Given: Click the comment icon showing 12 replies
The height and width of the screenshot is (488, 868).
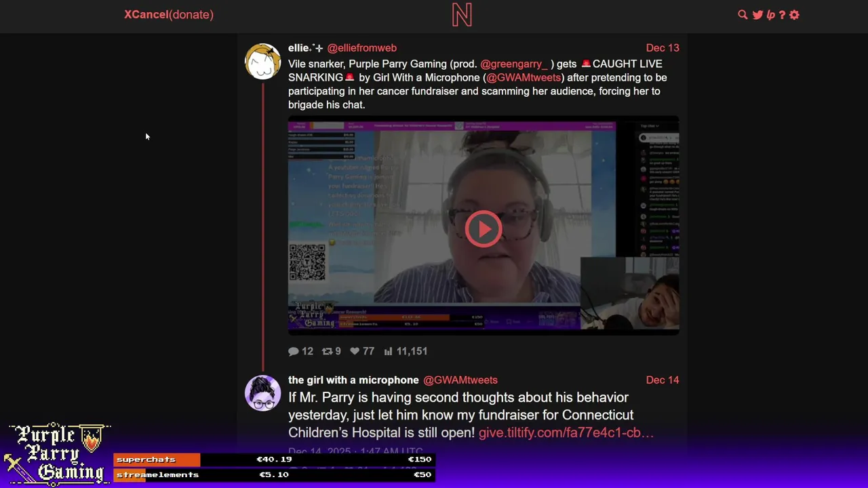Looking at the screenshot, I should 294,351.
